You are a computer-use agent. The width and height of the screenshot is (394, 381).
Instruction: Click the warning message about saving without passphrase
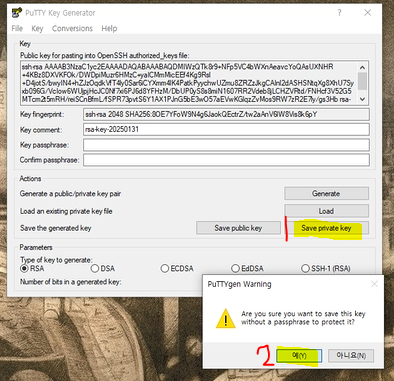[303, 318]
